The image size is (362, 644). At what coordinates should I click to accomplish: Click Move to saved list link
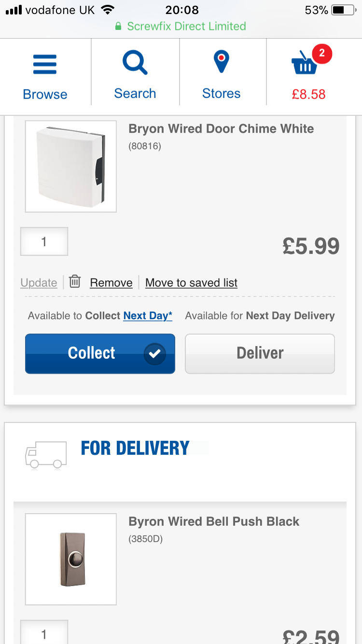pyautogui.click(x=191, y=283)
